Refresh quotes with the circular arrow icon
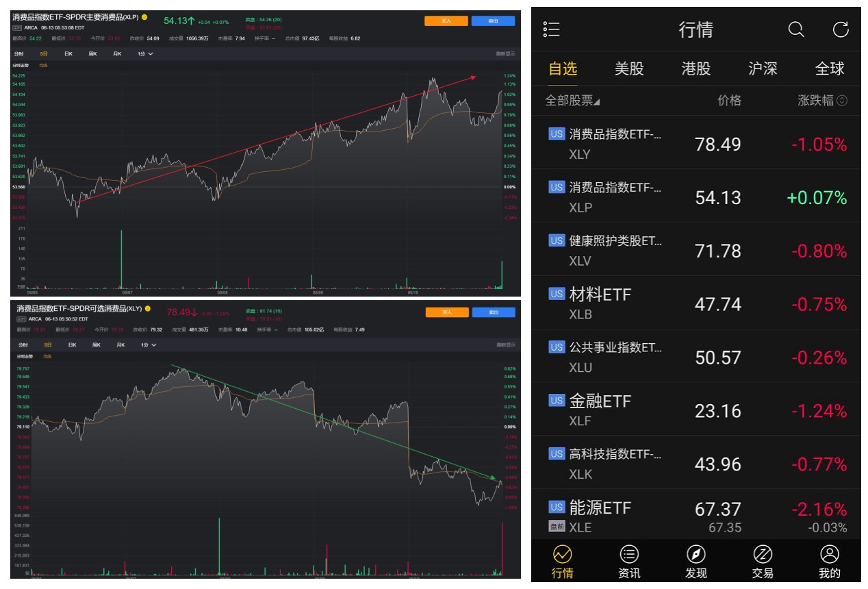 [841, 29]
